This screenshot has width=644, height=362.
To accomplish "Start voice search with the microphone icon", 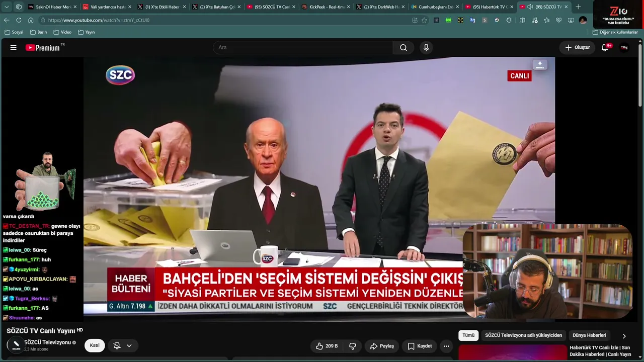I will 426,47.
